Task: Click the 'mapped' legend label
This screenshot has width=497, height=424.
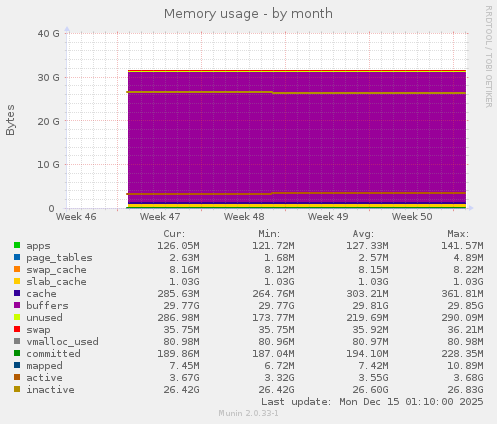Action: point(44,366)
